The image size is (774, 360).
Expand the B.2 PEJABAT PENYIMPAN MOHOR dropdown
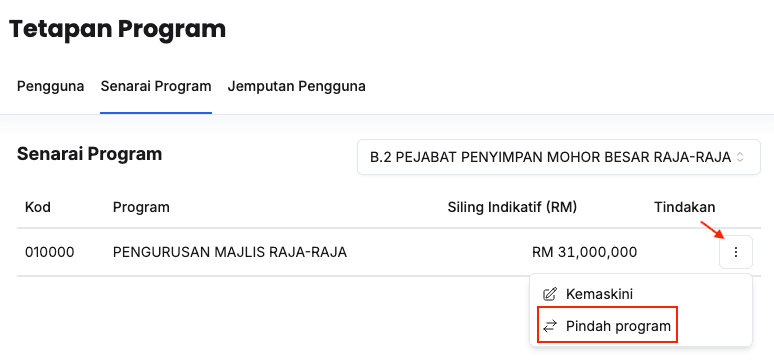tap(558, 157)
